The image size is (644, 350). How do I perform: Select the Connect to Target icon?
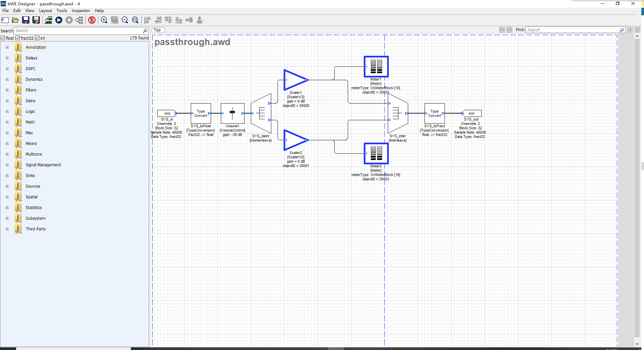[x=48, y=20]
